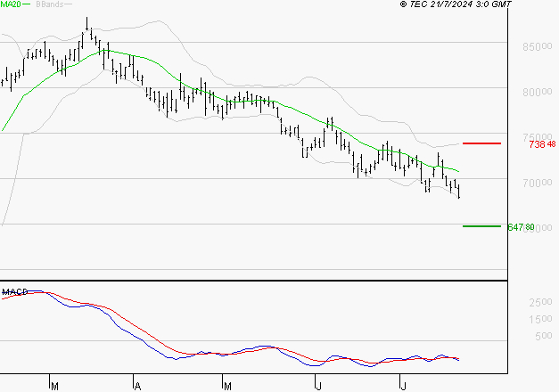Click the A month marker

click(x=137, y=386)
